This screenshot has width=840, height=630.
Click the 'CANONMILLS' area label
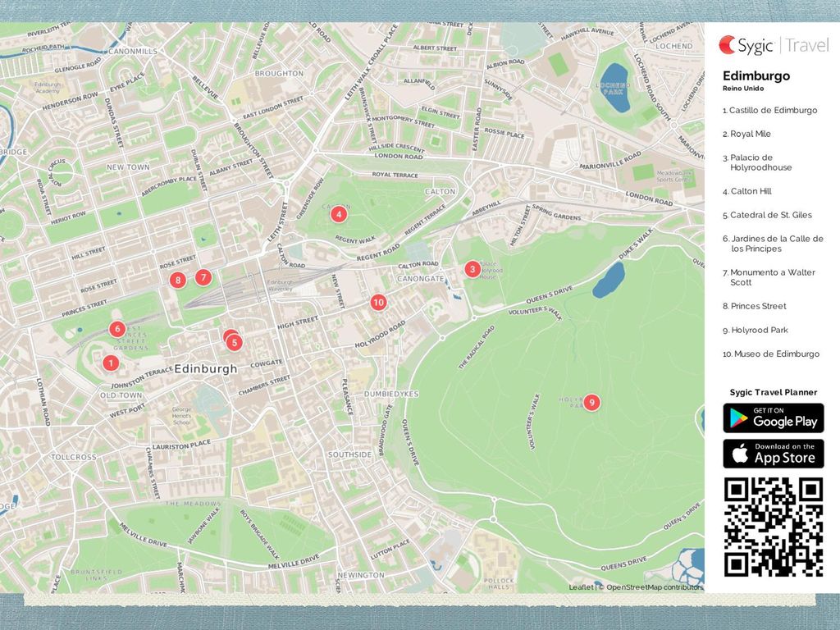(133, 52)
